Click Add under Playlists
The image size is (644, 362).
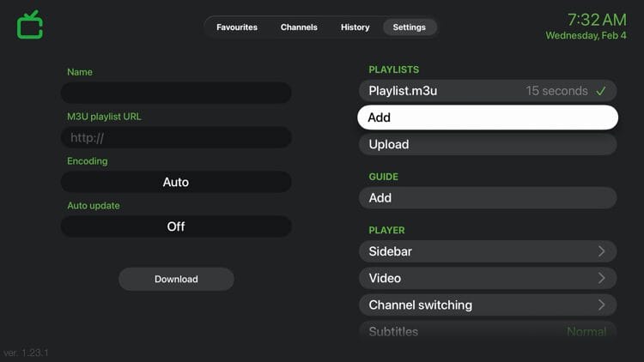point(488,118)
